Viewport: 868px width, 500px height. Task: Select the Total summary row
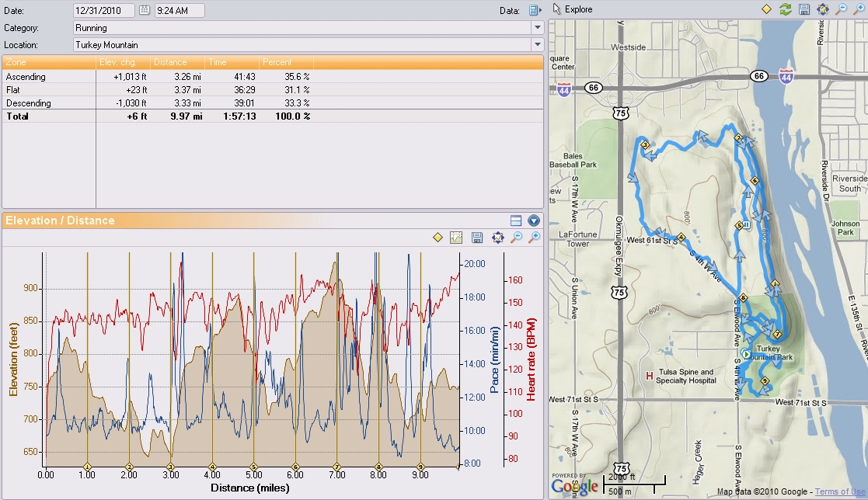pos(272,116)
